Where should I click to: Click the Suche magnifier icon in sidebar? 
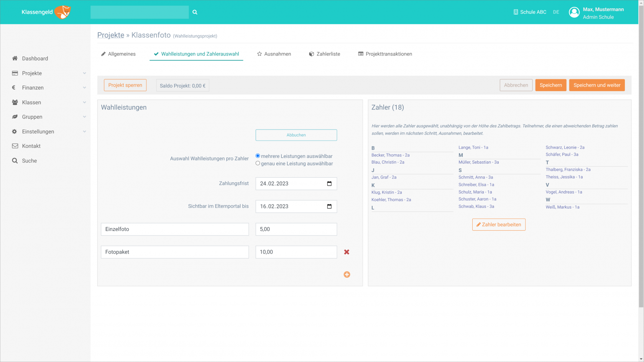tap(15, 161)
